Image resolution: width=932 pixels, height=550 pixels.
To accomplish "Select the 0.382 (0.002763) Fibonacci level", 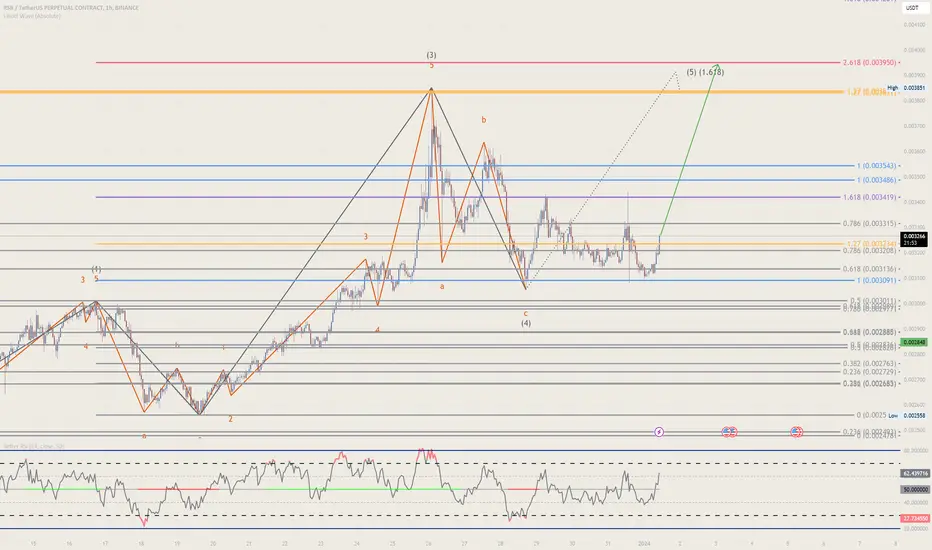I will (x=869, y=363).
